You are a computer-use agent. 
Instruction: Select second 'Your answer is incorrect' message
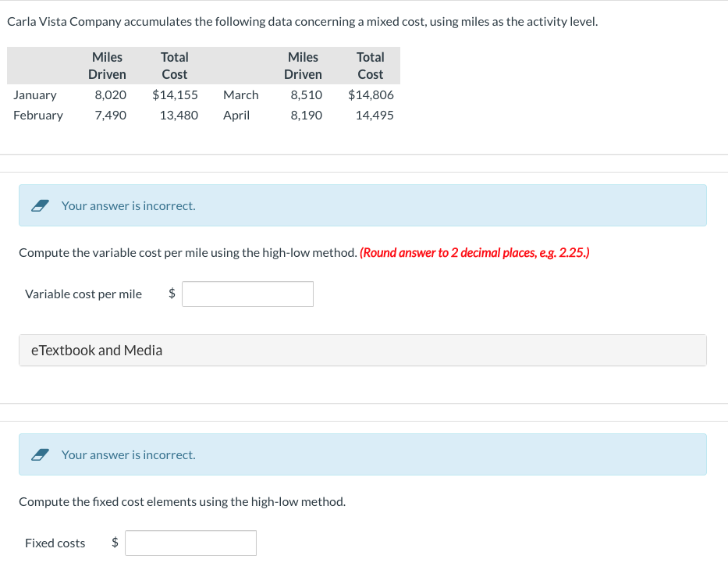129,455
